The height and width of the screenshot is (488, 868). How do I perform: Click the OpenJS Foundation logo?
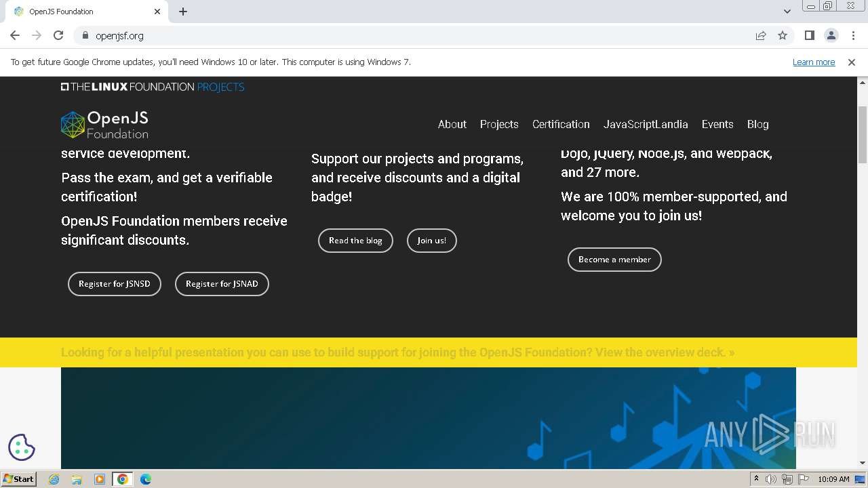tap(104, 125)
